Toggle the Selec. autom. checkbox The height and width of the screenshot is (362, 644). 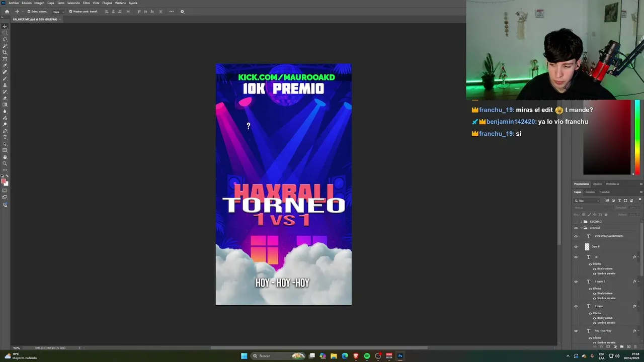click(29, 12)
